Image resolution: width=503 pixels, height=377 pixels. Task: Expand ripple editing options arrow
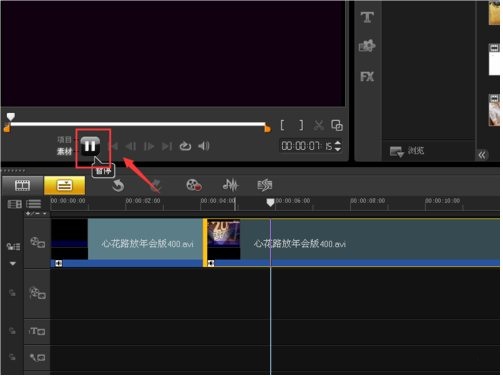(x=13, y=263)
